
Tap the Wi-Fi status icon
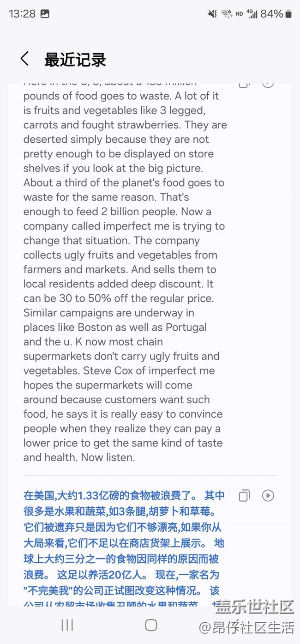[226, 14]
